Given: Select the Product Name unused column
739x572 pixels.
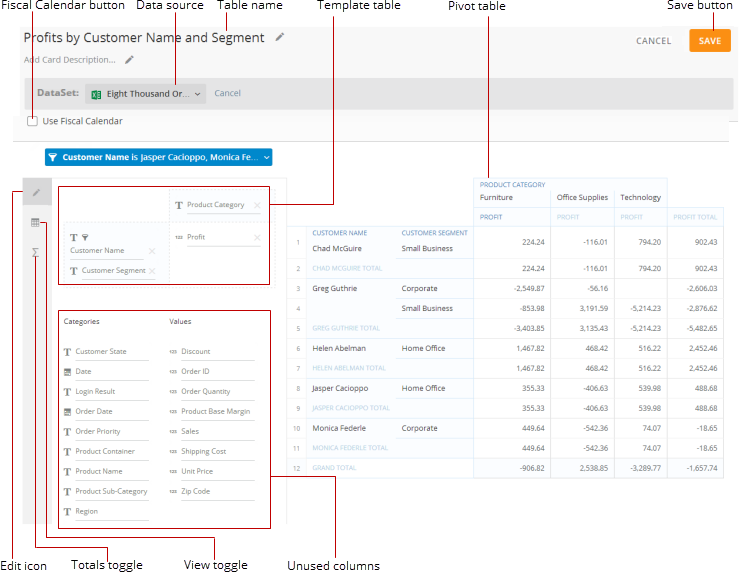Looking at the screenshot, I should coord(99,471).
